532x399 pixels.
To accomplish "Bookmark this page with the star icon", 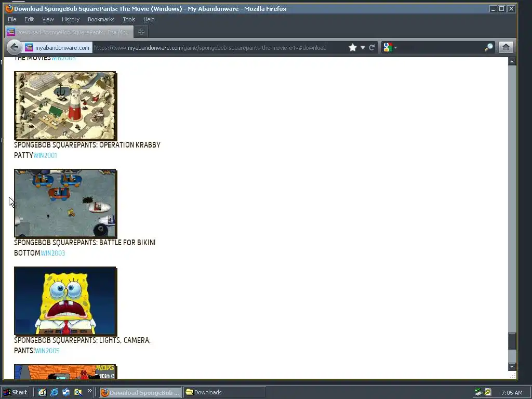I will pos(353,47).
